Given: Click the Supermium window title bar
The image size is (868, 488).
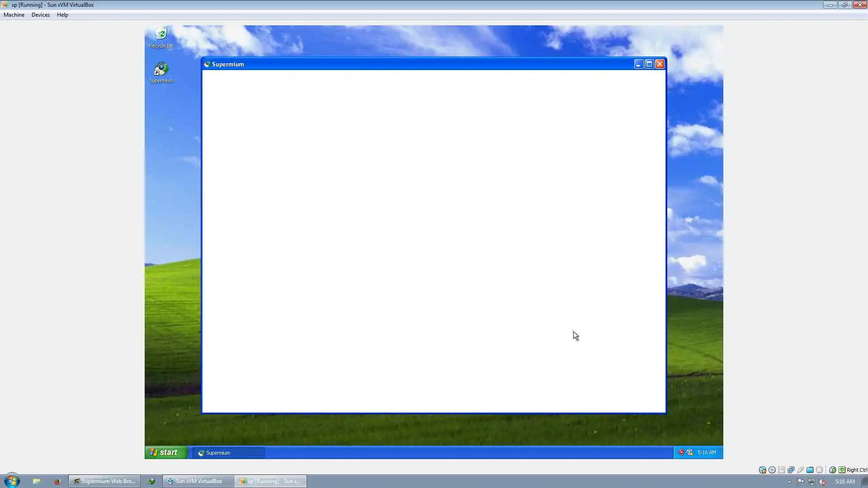Looking at the screenshot, I should tap(407, 64).
